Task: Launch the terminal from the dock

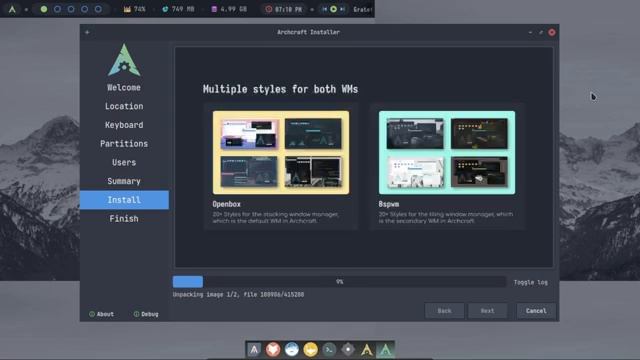Action: 329,350
